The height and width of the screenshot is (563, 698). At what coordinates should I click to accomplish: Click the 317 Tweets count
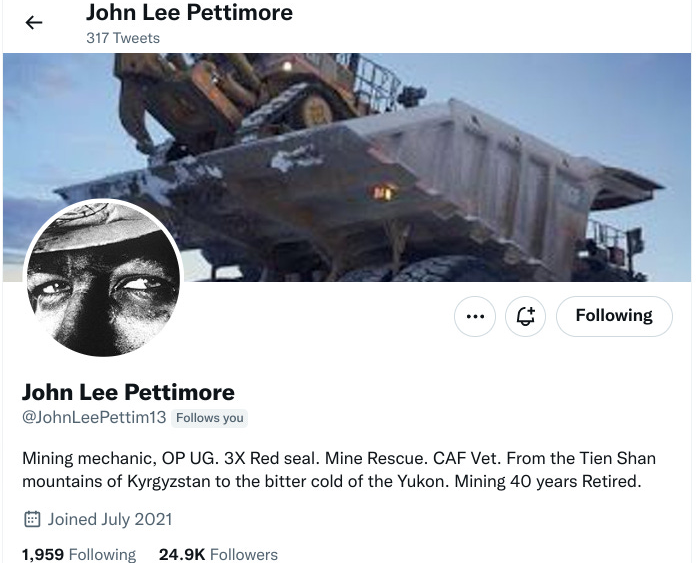pyautogui.click(x=123, y=38)
